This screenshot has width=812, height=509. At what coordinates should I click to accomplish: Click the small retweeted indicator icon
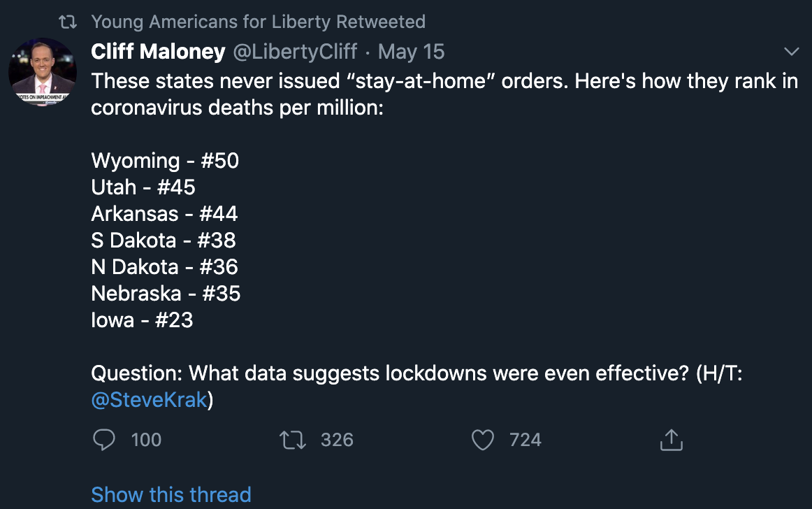[x=68, y=22]
